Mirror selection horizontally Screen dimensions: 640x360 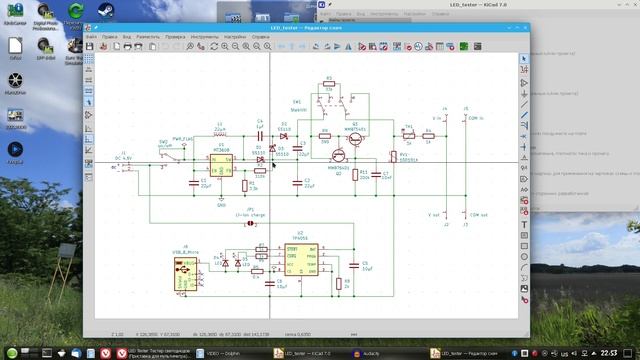click(348, 47)
